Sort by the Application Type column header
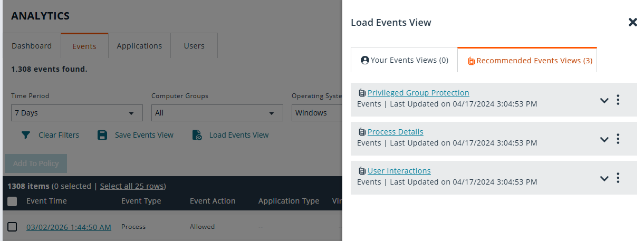Viewport: 644px width, 241px height. point(289,201)
